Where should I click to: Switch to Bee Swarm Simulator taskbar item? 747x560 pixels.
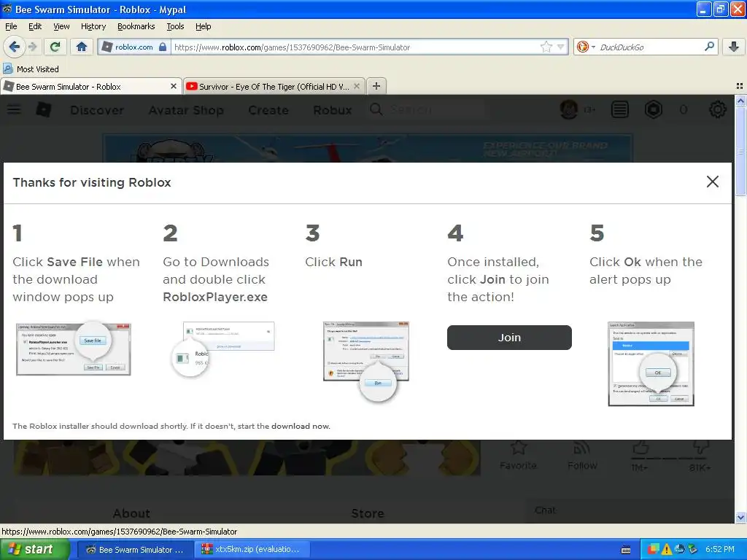click(x=135, y=550)
